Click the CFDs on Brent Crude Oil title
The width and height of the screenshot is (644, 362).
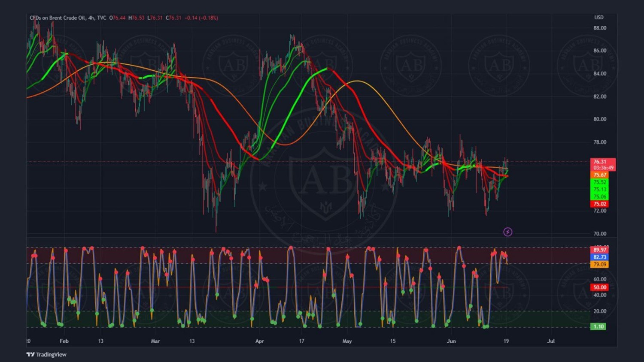pos(57,18)
